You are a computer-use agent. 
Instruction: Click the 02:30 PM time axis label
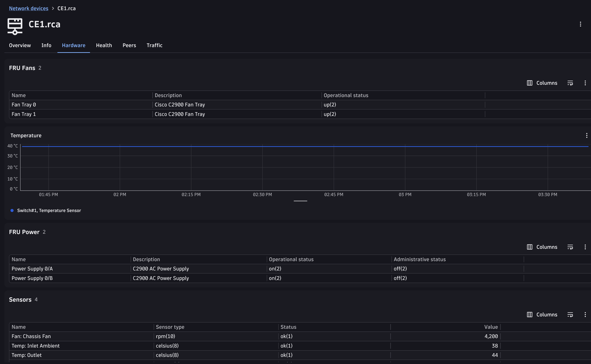[262, 195]
